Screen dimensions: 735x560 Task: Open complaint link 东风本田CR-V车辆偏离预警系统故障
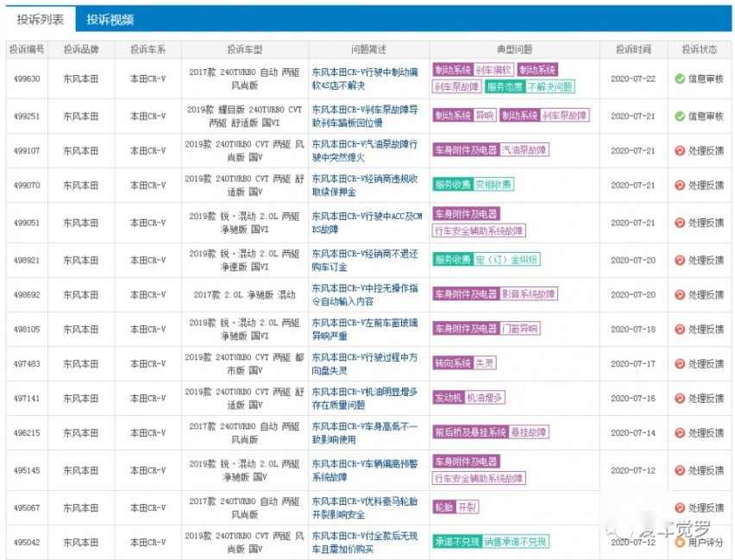(x=365, y=470)
